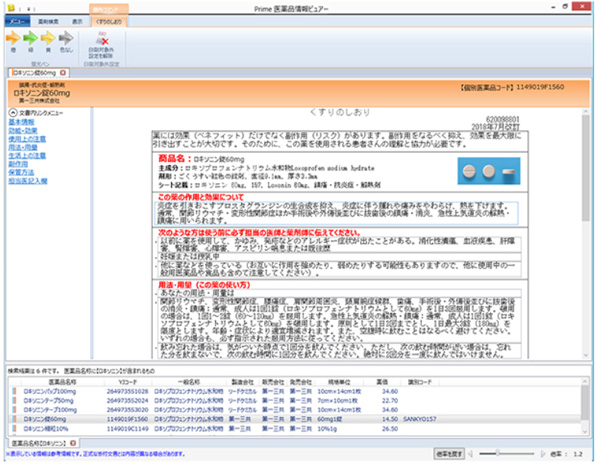This screenshot has height=465, width=596.
Task: Select the ロキソニンパップ100mg result row
Action: coord(295,391)
